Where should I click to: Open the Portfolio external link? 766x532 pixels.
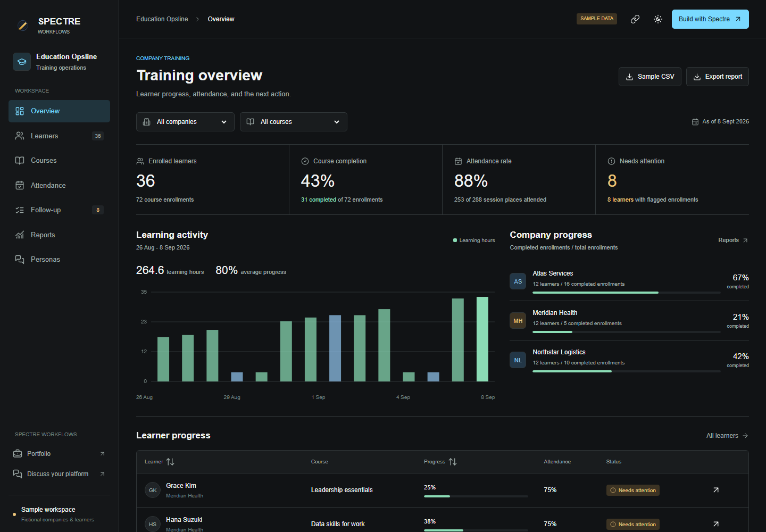tap(59, 454)
